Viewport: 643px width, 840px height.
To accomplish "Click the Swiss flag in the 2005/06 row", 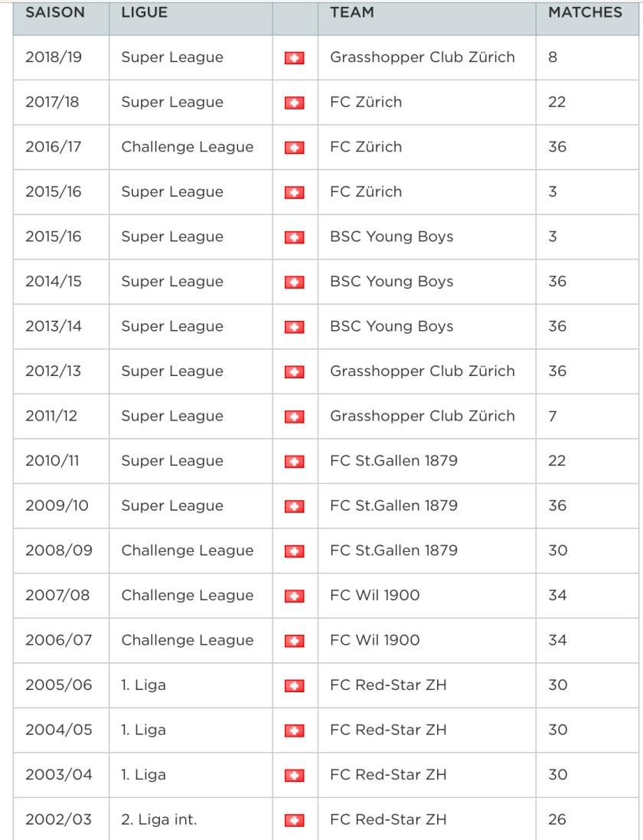I will (295, 685).
